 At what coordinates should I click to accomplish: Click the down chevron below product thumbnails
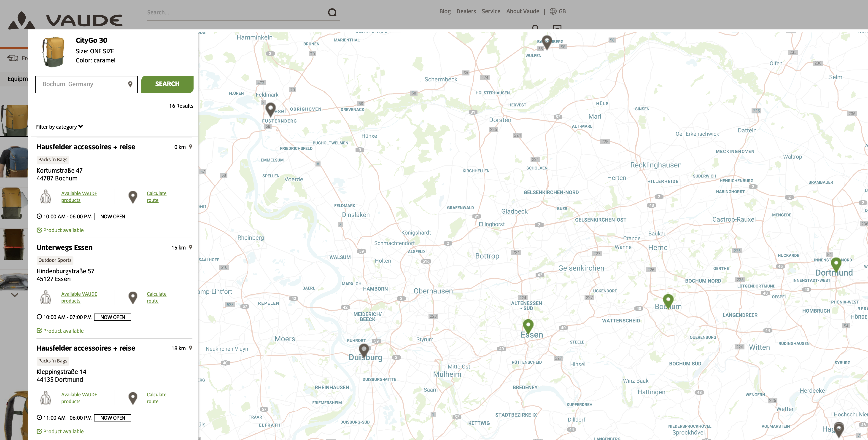tap(14, 295)
